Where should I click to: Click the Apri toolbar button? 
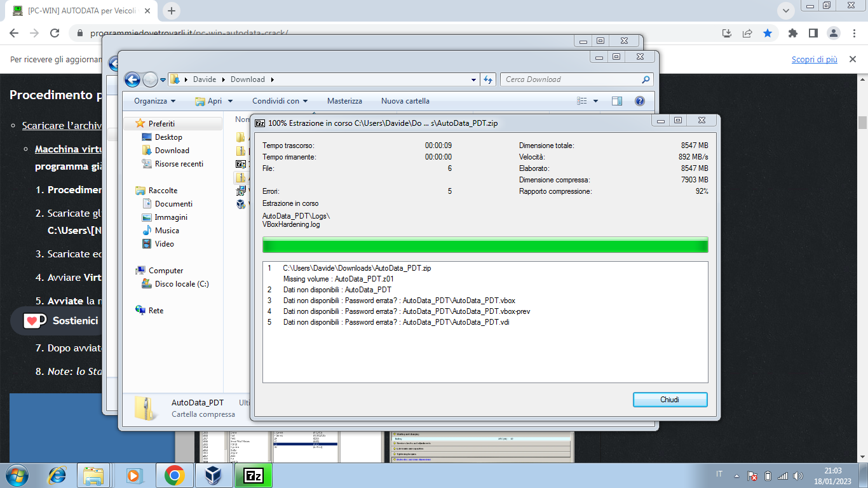coord(209,101)
